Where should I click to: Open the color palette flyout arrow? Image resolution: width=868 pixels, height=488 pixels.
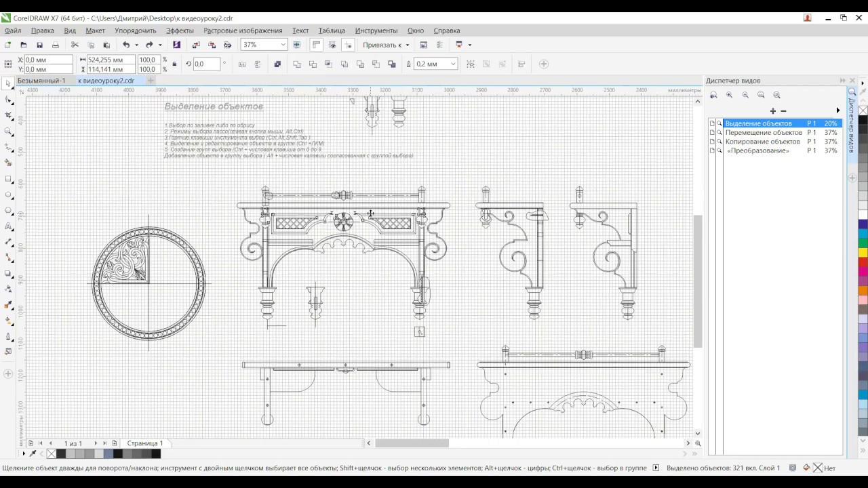(x=863, y=83)
